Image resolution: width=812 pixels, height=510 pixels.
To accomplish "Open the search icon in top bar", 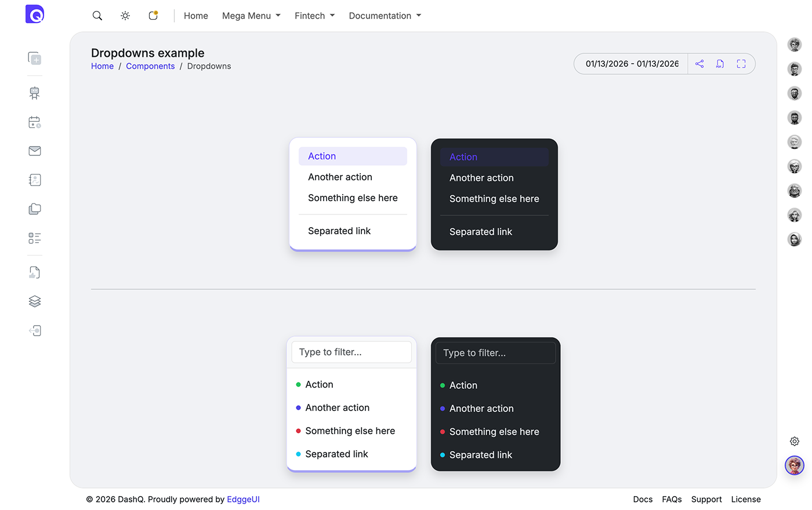I will coord(97,16).
